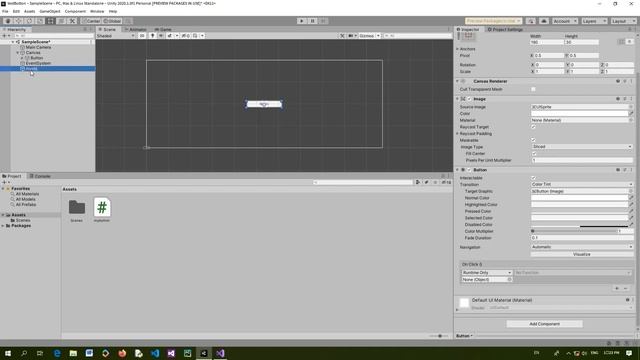The height and width of the screenshot is (360, 640).
Task: Select Main Camera in the Hierarchy
Action: pos(38,47)
